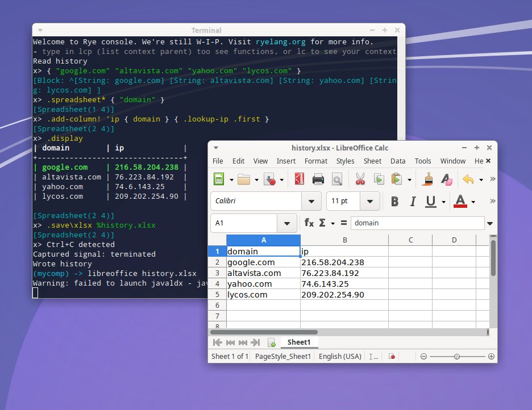Apply italic formatting
This screenshot has height=410, width=532.
click(x=413, y=201)
